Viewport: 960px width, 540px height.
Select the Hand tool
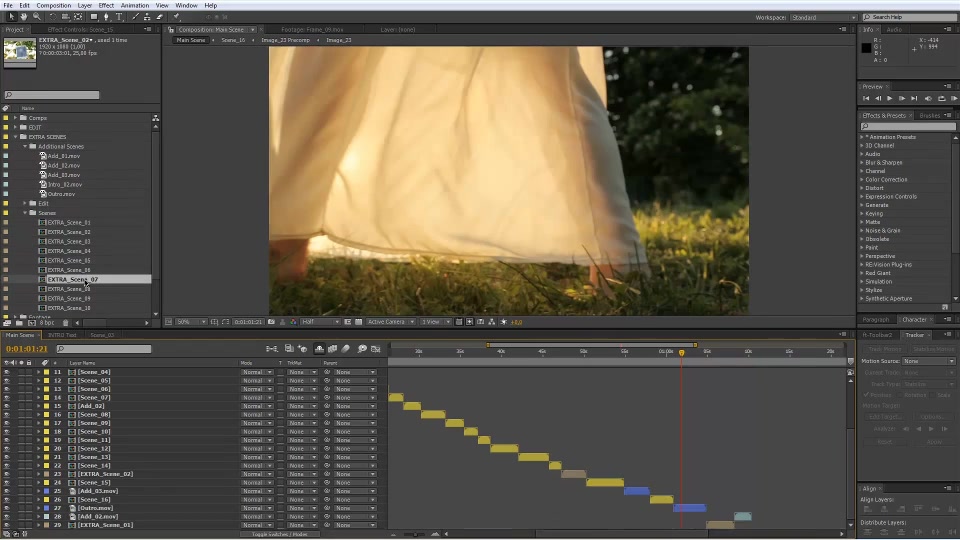(24, 17)
